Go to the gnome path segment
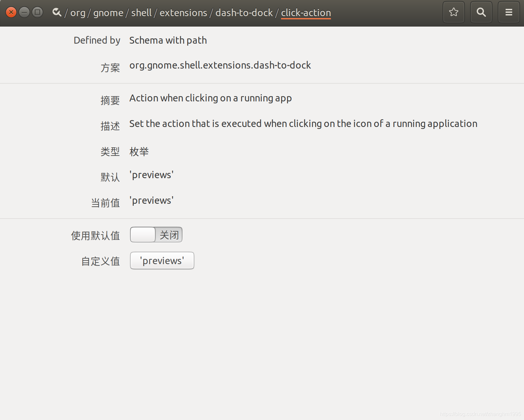Viewport: 524px width, 420px height. pyautogui.click(x=108, y=12)
